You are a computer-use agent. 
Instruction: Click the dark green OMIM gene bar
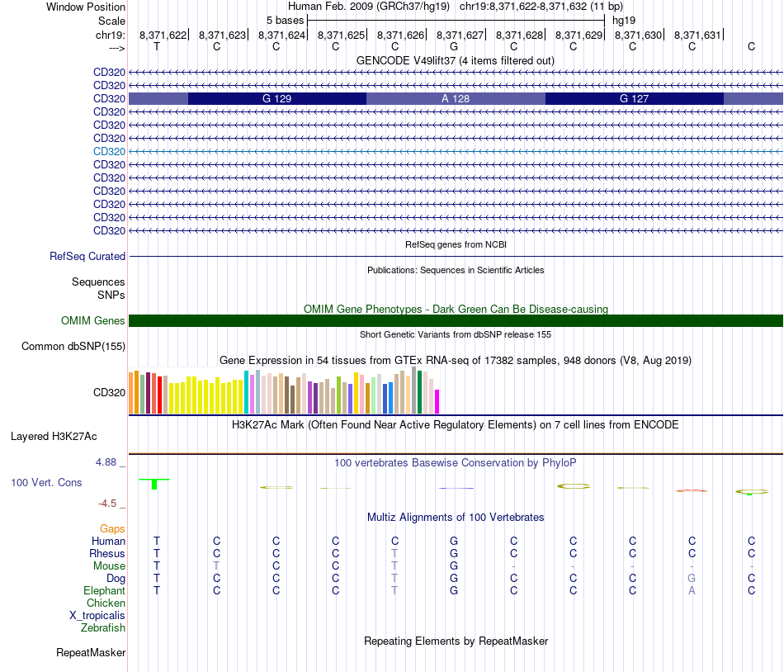tap(456, 320)
